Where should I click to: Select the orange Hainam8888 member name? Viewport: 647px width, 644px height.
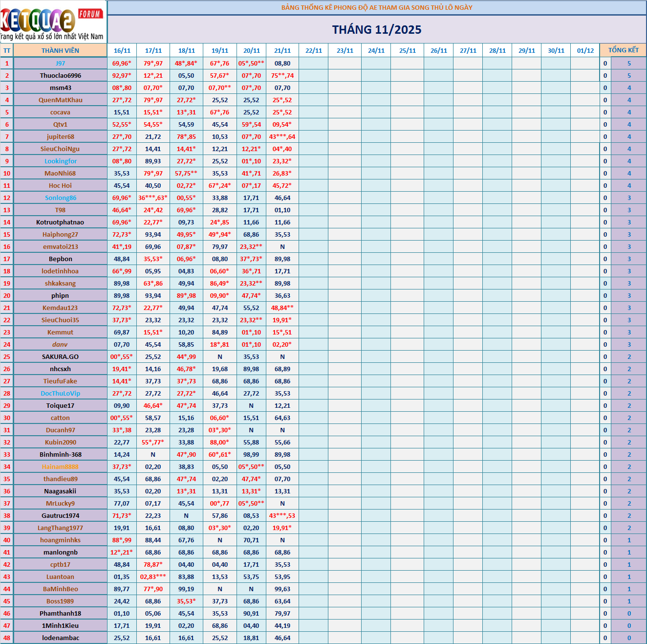click(60, 466)
